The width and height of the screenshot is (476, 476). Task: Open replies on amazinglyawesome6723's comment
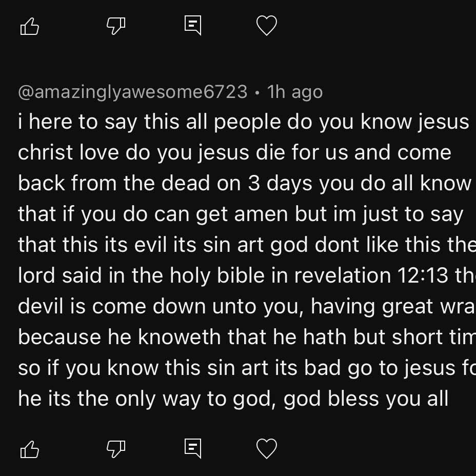[x=193, y=448]
